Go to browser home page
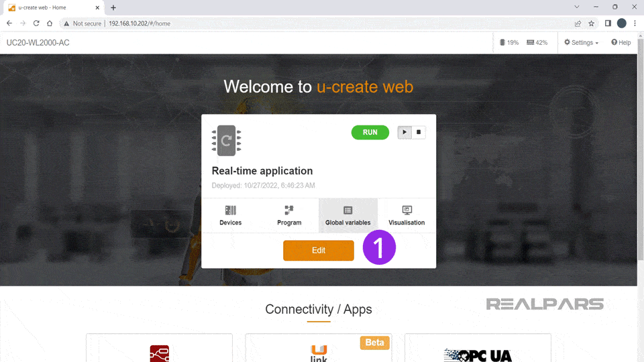The image size is (644, 362). click(50, 23)
